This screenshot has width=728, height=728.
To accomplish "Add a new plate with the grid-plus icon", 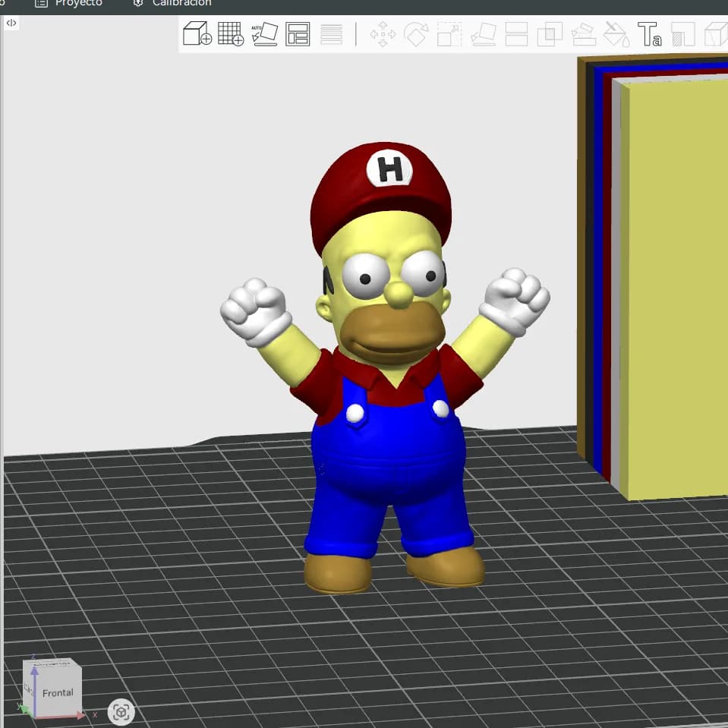I will 231,33.
